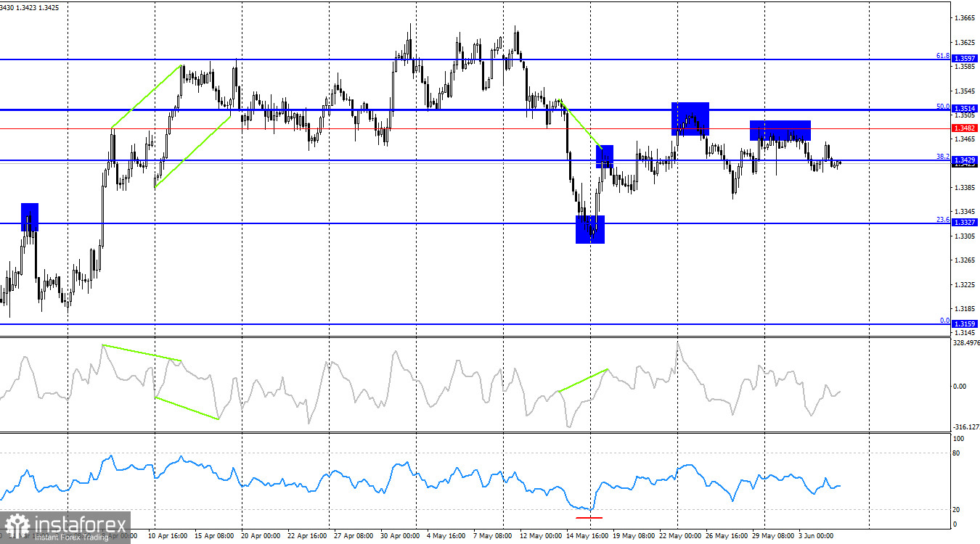
Task: Click the 1.3327 blue price label
Action: [963, 223]
